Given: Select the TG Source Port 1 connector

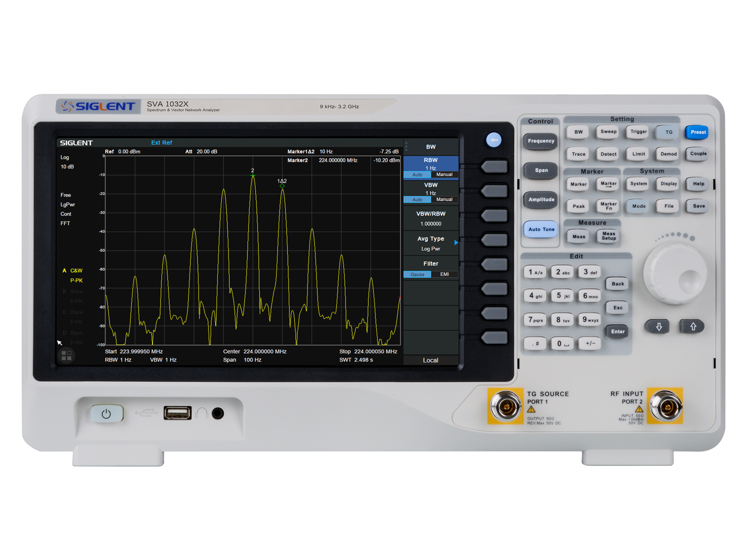Looking at the screenshot, I should (505, 406).
